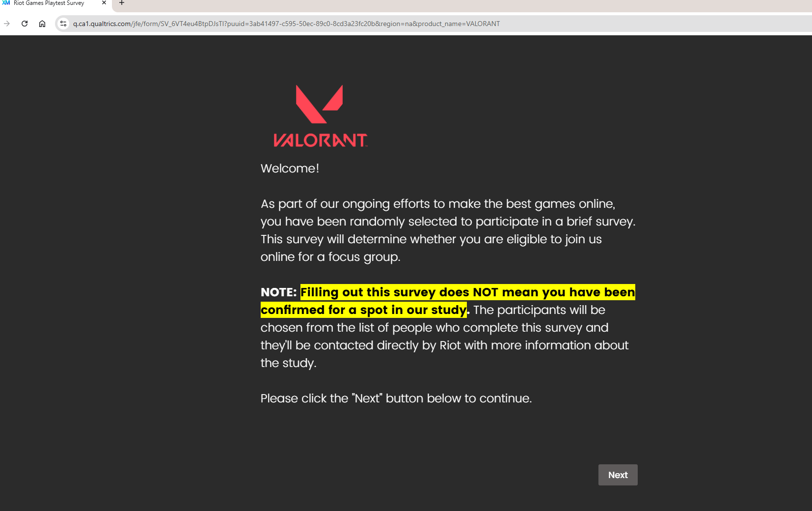The image size is (812, 511).
Task: Select the Riot Games Playtest Survey tab
Action: point(49,3)
